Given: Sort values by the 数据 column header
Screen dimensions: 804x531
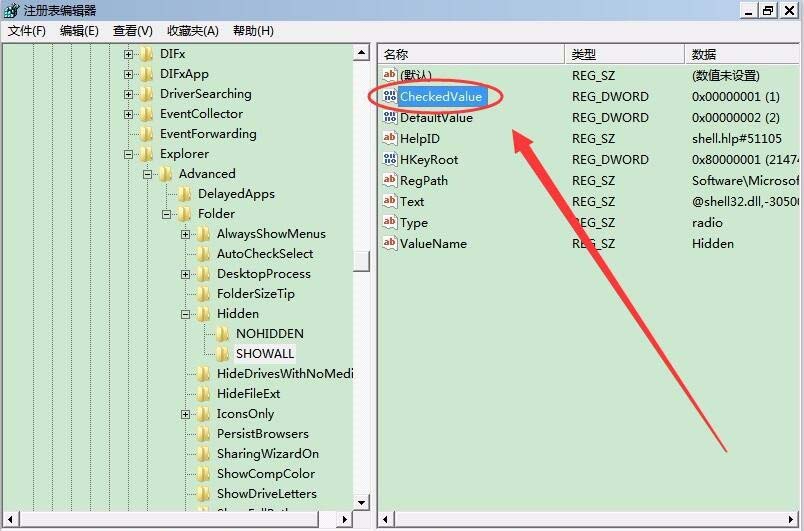Looking at the screenshot, I should point(744,54).
